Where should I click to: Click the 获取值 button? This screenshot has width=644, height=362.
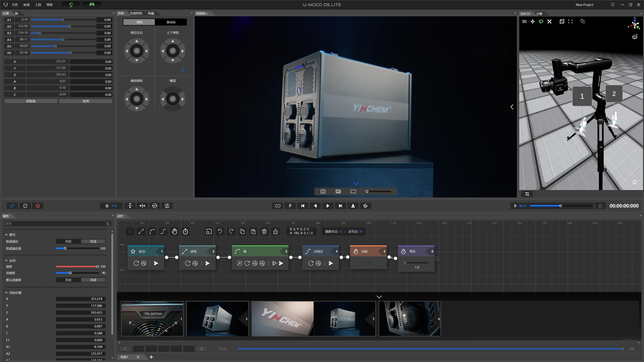pyautogui.click(x=31, y=101)
